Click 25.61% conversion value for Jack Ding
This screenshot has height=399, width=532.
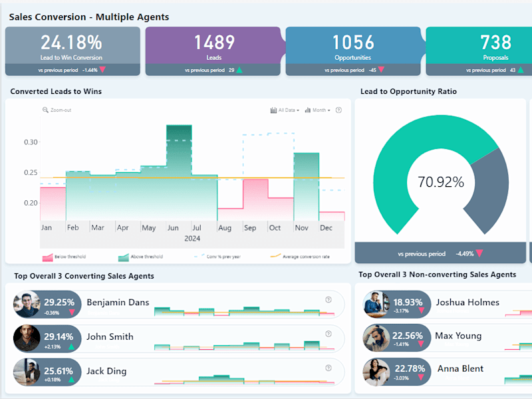click(59, 371)
